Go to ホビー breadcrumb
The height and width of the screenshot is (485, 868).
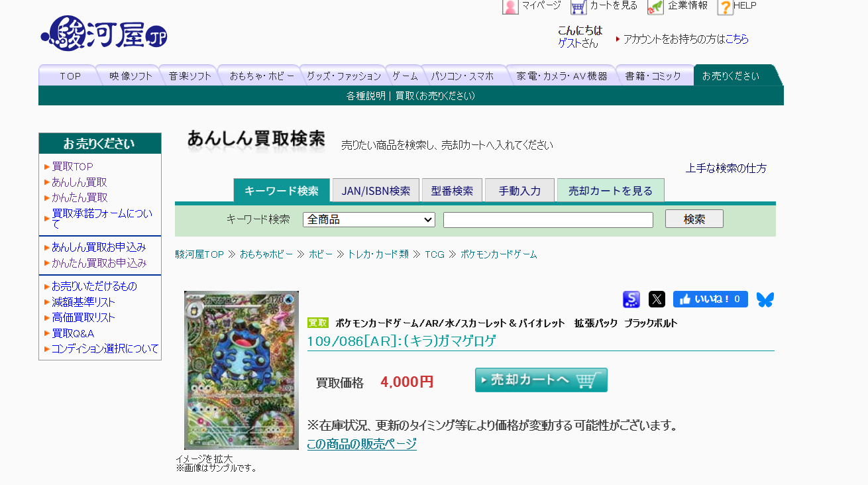(321, 254)
